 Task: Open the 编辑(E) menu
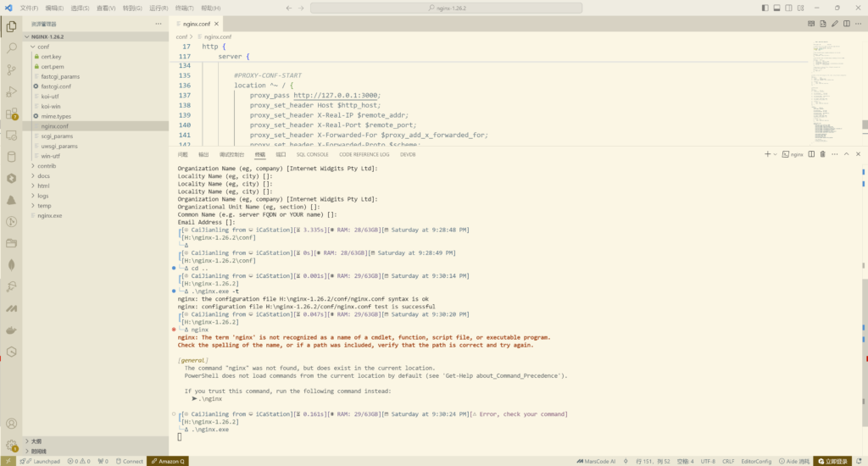(x=54, y=8)
